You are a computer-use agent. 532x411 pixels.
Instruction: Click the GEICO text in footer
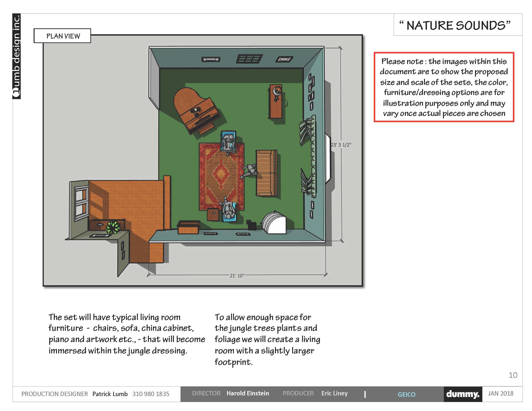coord(406,394)
